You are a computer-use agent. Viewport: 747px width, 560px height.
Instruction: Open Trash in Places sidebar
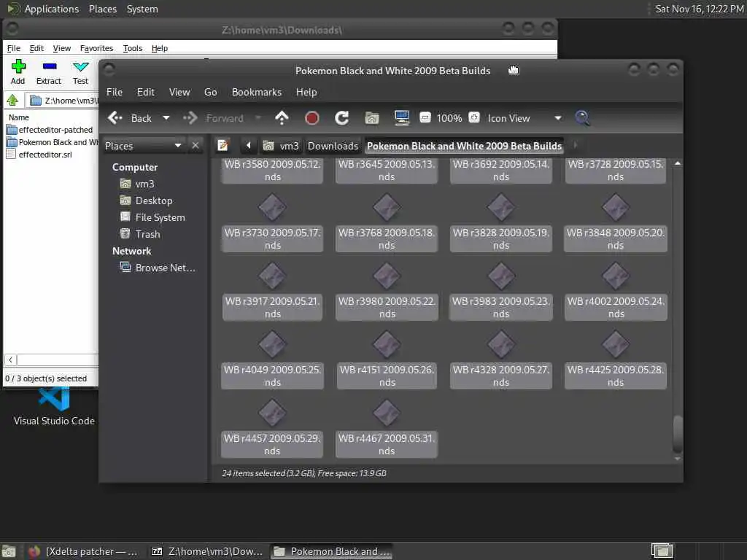tap(140, 234)
